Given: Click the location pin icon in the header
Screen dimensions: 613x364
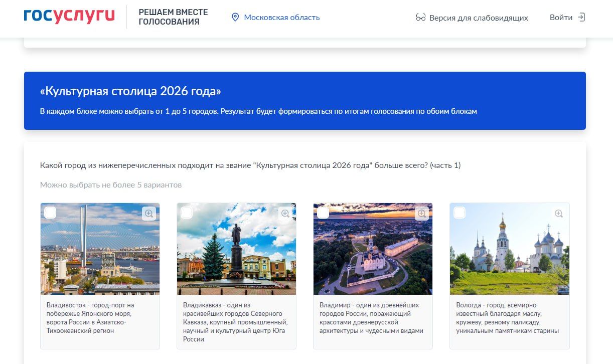Looking at the screenshot, I should click(x=236, y=17).
